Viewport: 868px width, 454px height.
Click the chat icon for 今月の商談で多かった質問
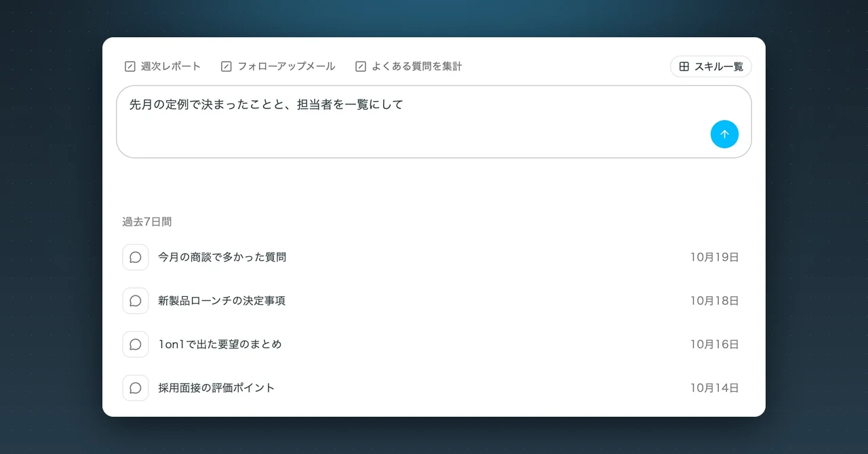tap(136, 257)
